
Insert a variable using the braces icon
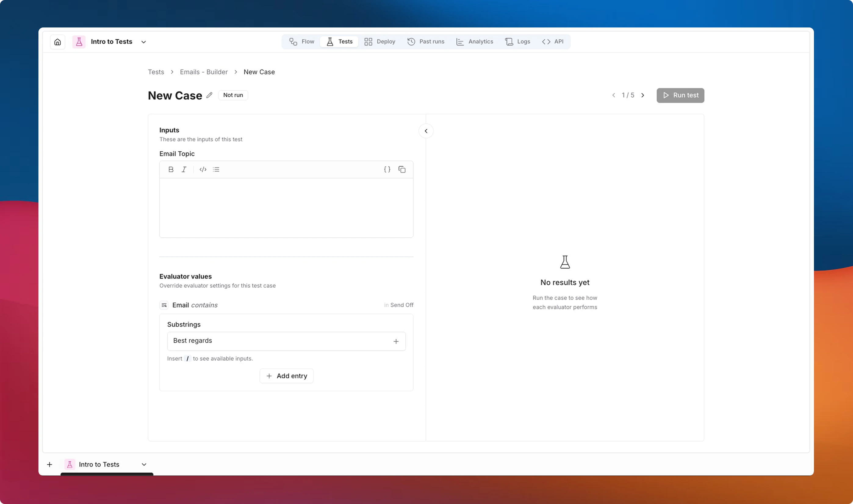point(387,169)
